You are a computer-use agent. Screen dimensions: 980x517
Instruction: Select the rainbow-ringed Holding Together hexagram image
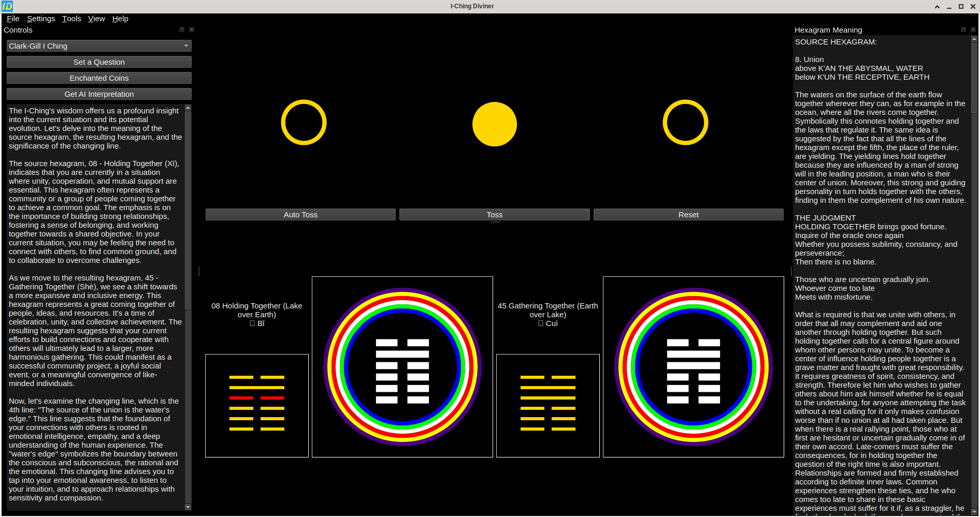pyautogui.click(x=402, y=367)
